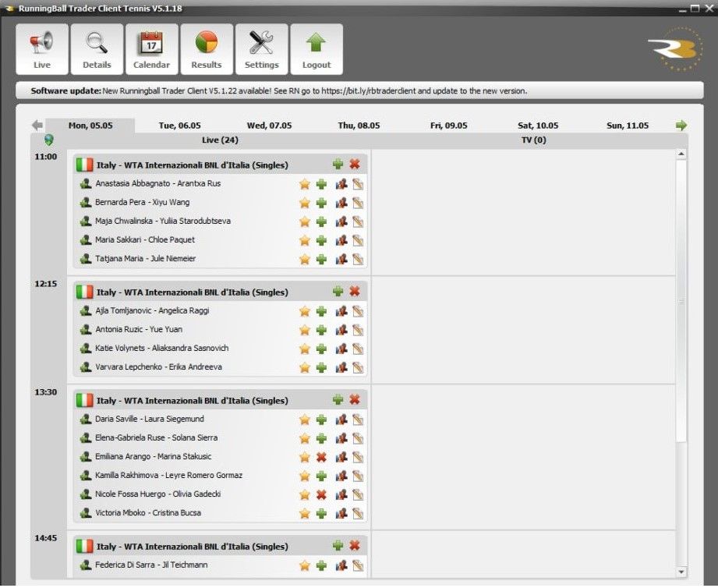
Task: Open the Fri, 09.05 tab
Action: coord(449,126)
